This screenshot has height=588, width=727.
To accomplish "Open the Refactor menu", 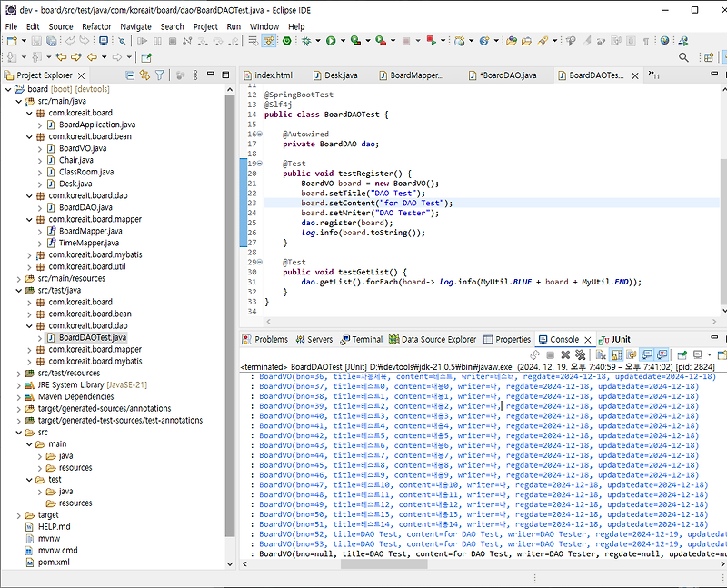I will coord(96,26).
